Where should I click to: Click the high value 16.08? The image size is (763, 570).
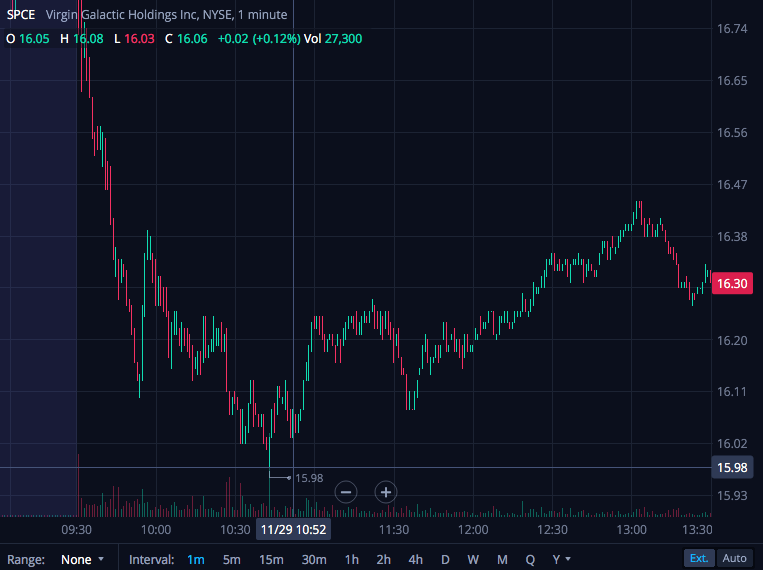pyautogui.click(x=88, y=38)
